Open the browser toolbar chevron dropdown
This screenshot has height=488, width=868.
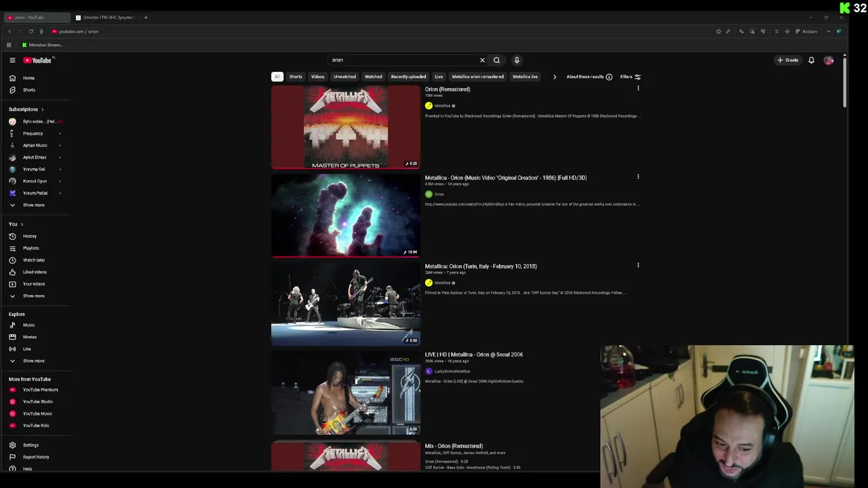coord(828,31)
